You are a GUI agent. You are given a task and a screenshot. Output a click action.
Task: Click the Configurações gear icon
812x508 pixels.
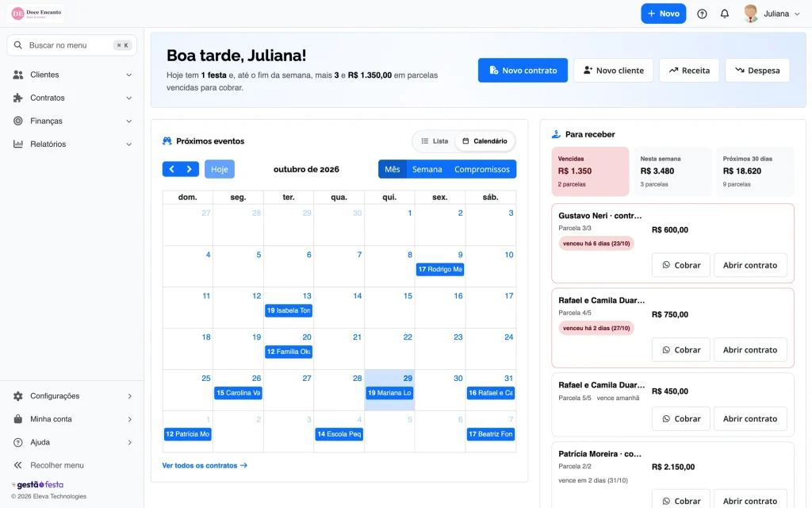click(x=18, y=396)
